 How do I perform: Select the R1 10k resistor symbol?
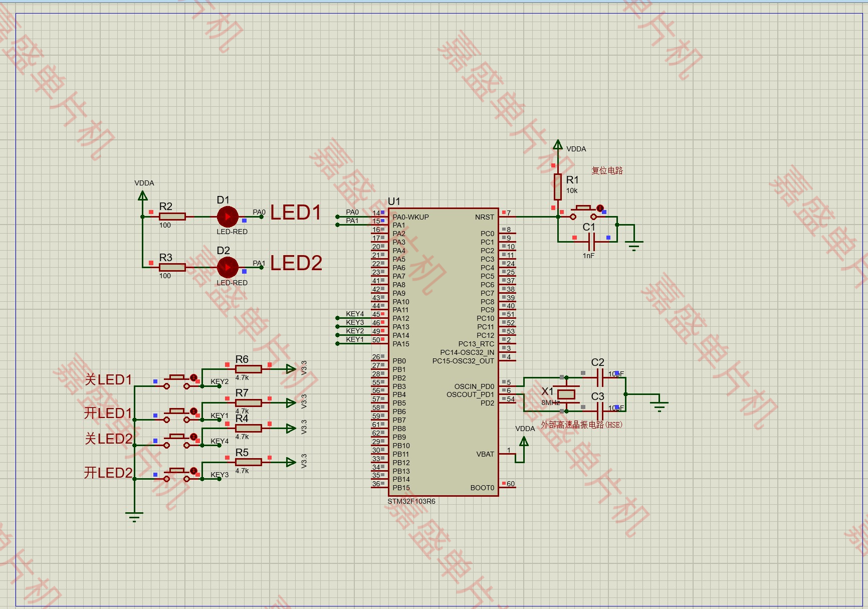[x=558, y=186]
